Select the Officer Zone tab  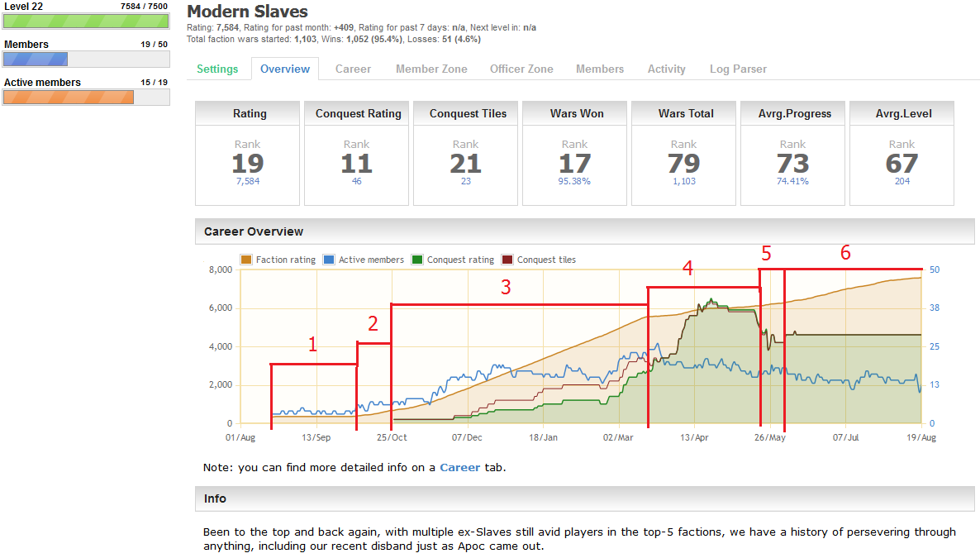pos(521,69)
